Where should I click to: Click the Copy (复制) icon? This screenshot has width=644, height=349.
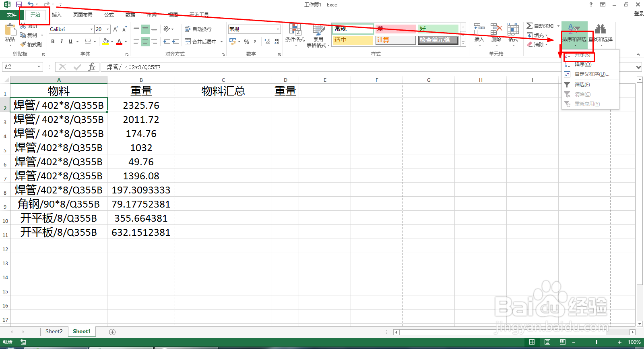[x=23, y=35]
